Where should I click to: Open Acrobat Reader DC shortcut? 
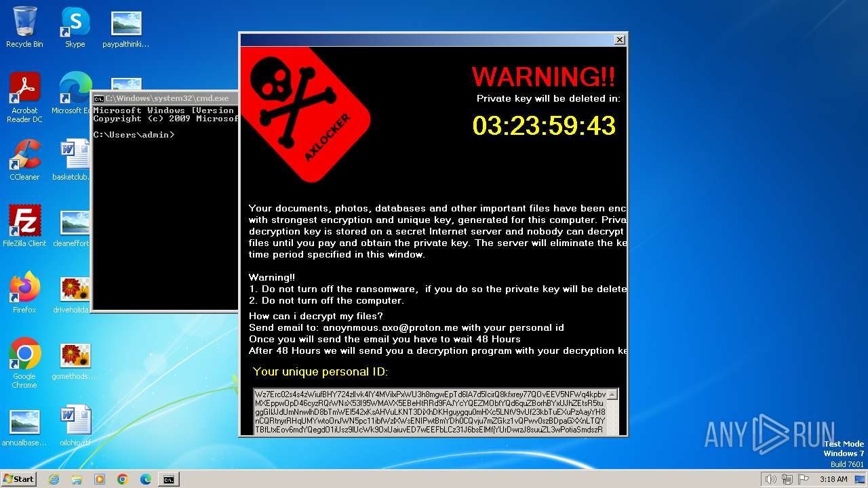[x=24, y=98]
